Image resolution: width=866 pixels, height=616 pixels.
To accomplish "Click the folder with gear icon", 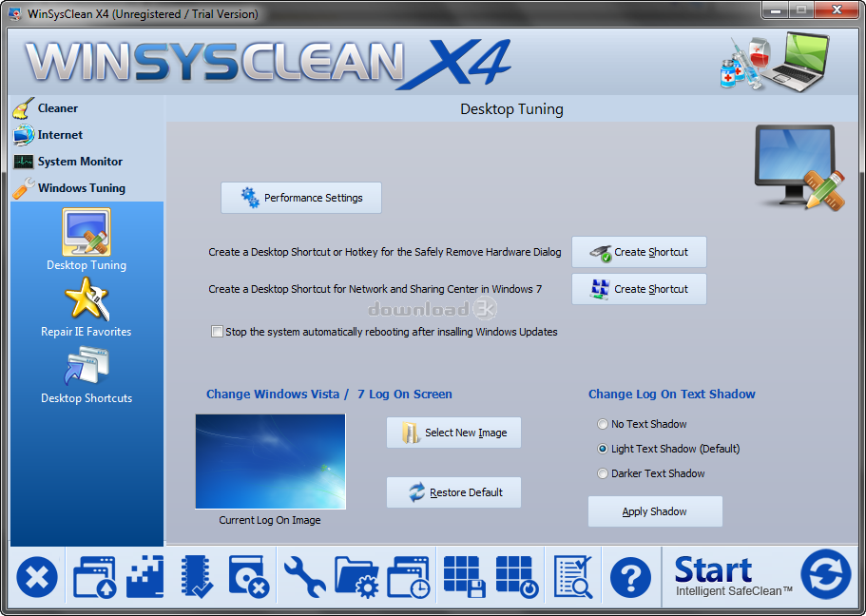I will 356,577.
